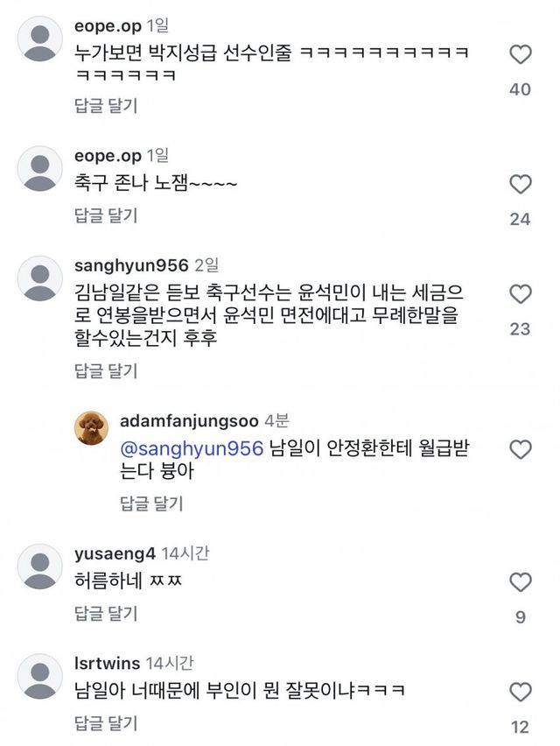Open sanghyun956's profile avatar
Viewport: 560px width, 746px height.
[x=40, y=278]
